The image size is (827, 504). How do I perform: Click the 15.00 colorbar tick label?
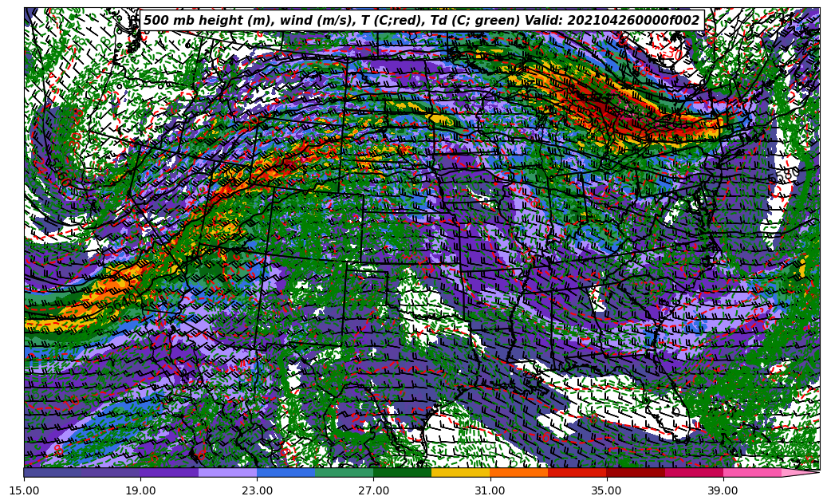(24, 490)
